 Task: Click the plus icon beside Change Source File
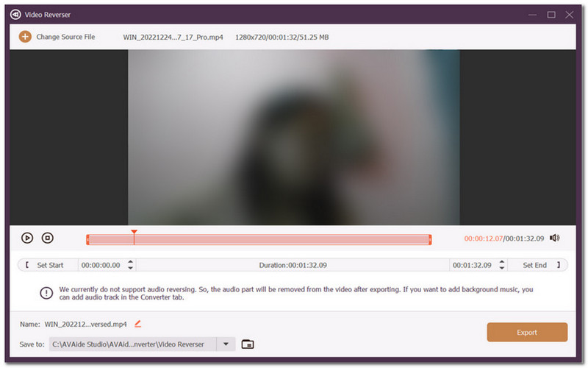[25, 36]
